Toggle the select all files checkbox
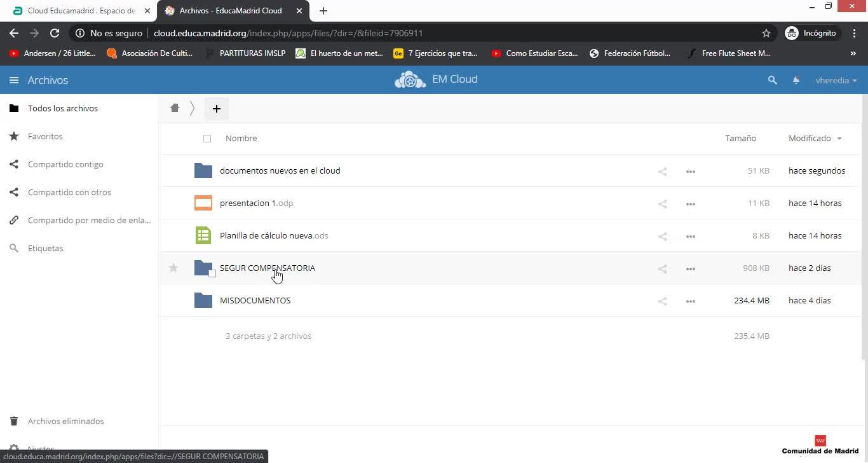868x463 pixels. (x=207, y=139)
